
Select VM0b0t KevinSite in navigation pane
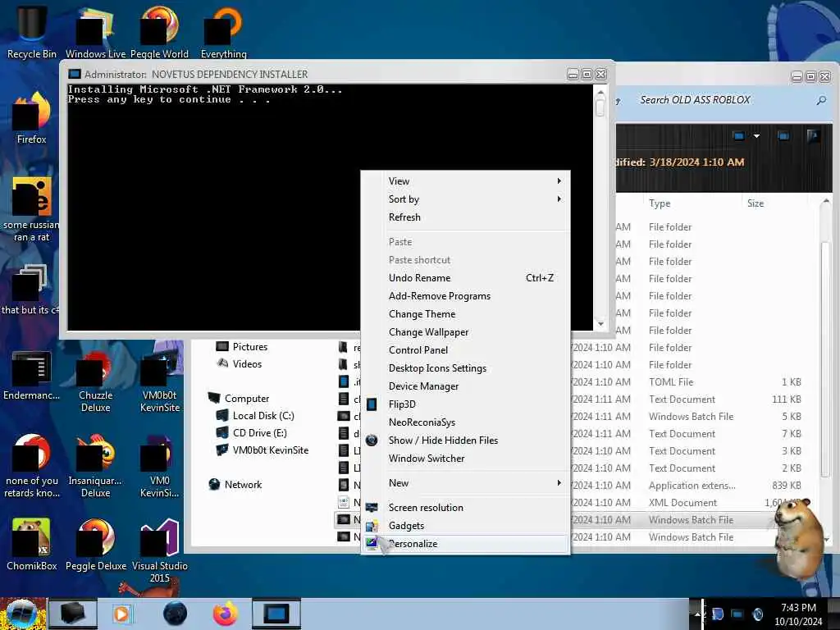262,450
